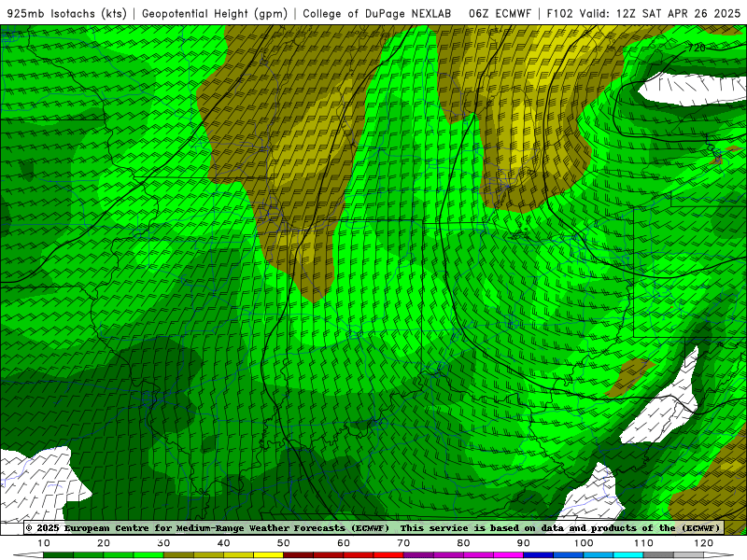The height and width of the screenshot is (560, 747).
Task: Click the '20' value on the legend
Action: (x=104, y=543)
